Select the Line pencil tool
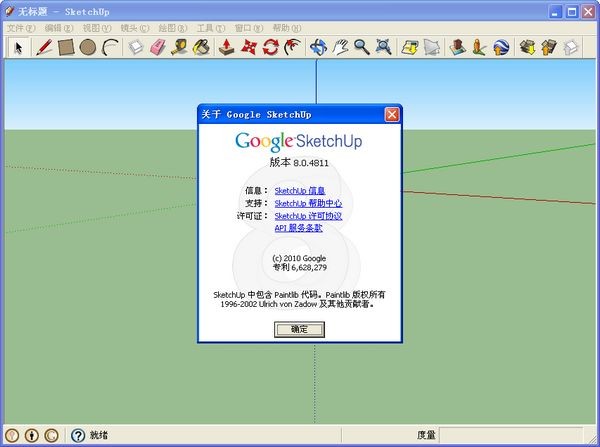 click(45, 47)
